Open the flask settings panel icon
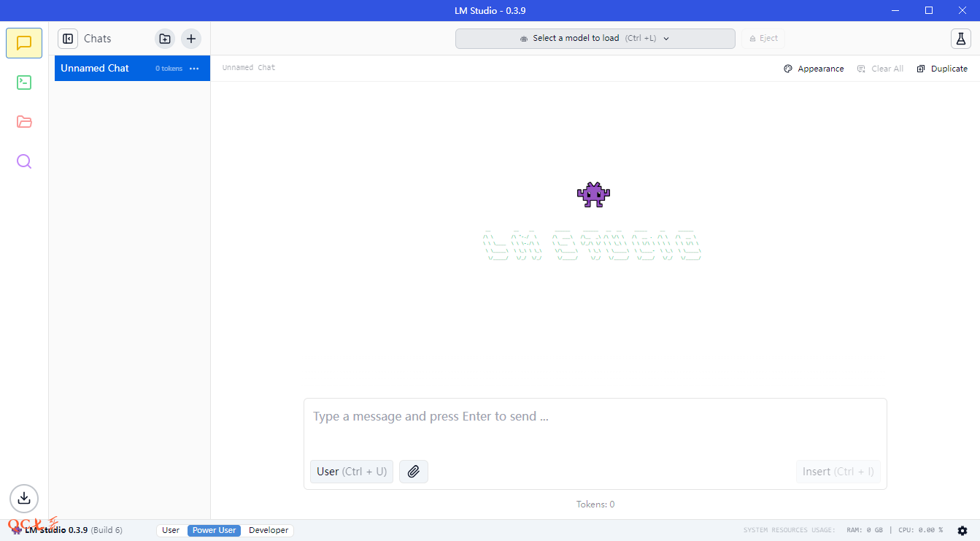Viewport: 980px width, 541px height. [x=961, y=39]
